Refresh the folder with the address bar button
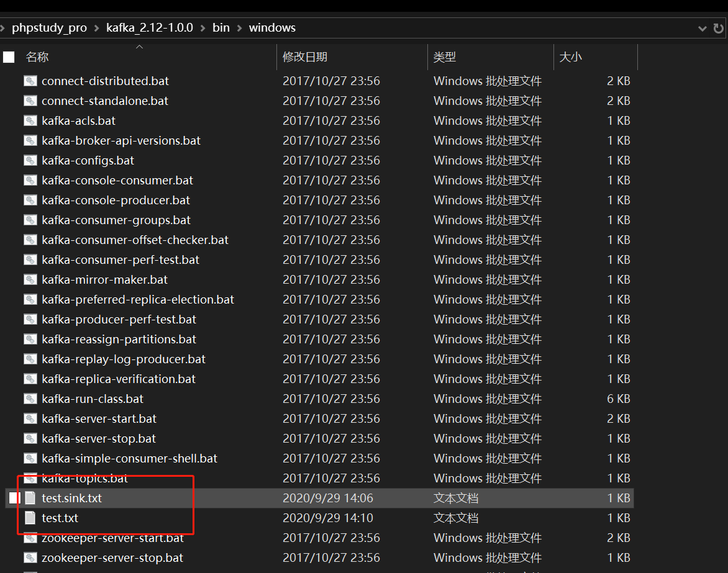728x573 pixels. click(718, 29)
